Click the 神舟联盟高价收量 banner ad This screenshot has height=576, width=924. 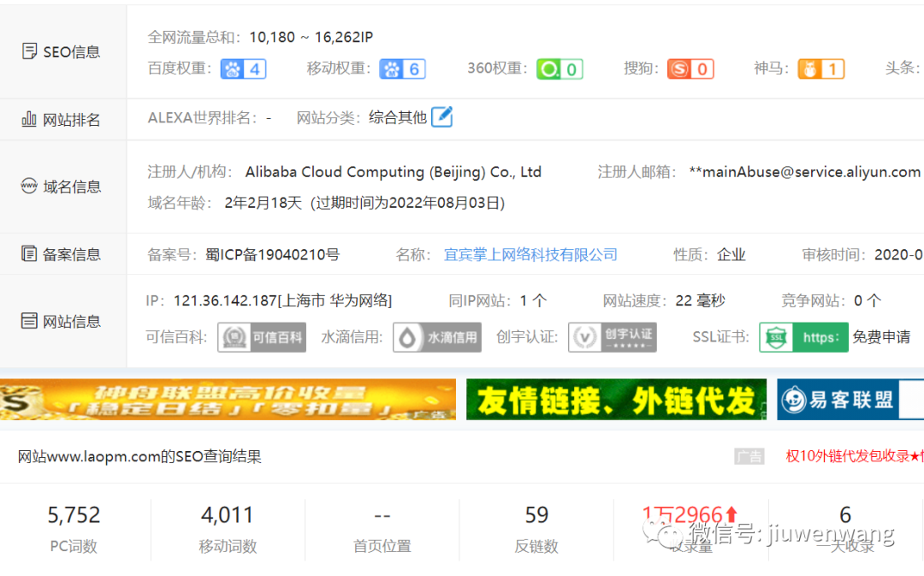point(228,399)
